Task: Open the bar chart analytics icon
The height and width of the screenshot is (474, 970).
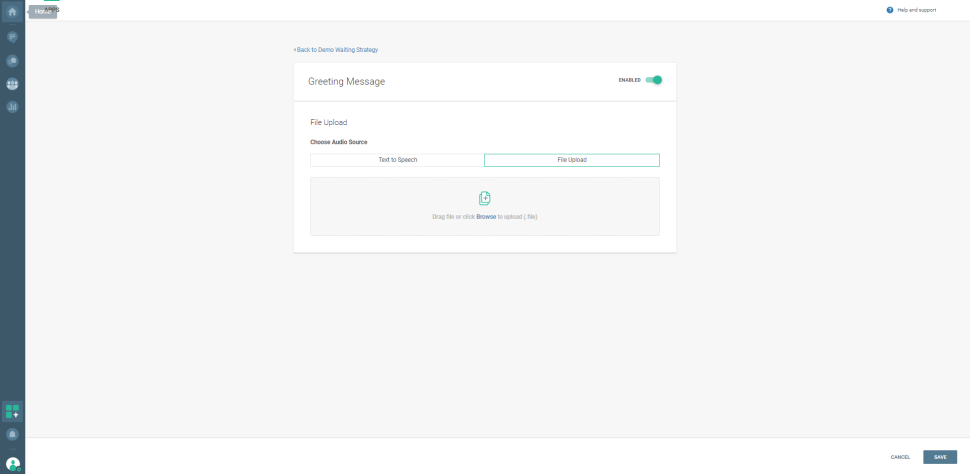Action: tap(12, 107)
